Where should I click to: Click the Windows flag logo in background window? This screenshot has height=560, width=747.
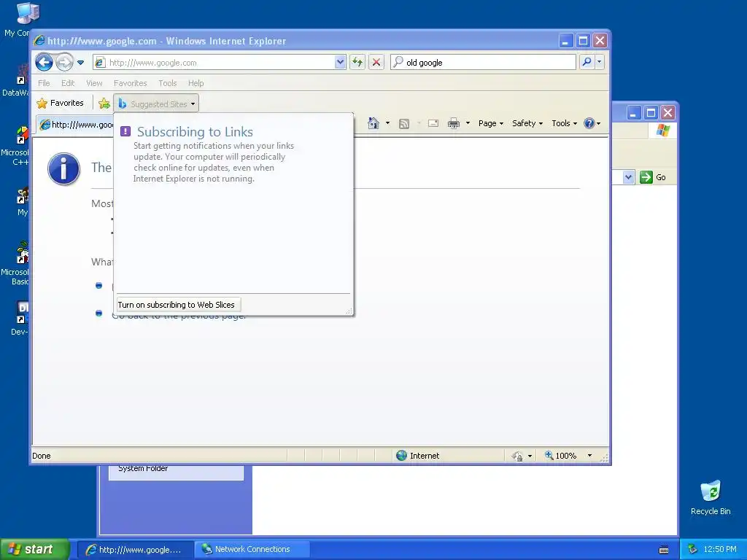coord(662,130)
